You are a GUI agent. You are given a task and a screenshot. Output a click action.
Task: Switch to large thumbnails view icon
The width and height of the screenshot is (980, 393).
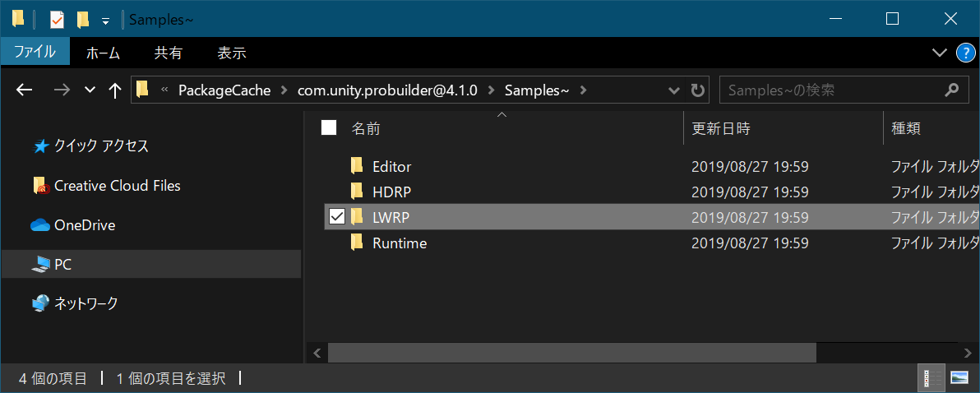pyautogui.click(x=959, y=378)
